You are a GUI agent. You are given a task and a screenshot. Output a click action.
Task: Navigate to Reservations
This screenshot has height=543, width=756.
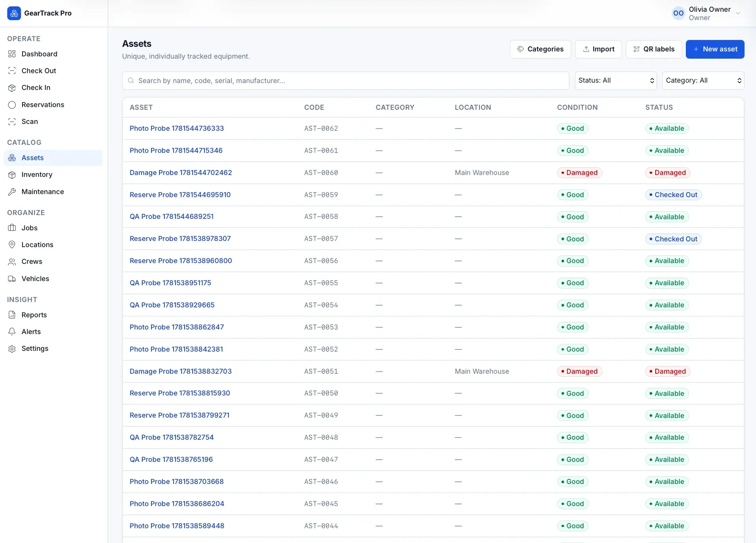click(x=53, y=105)
